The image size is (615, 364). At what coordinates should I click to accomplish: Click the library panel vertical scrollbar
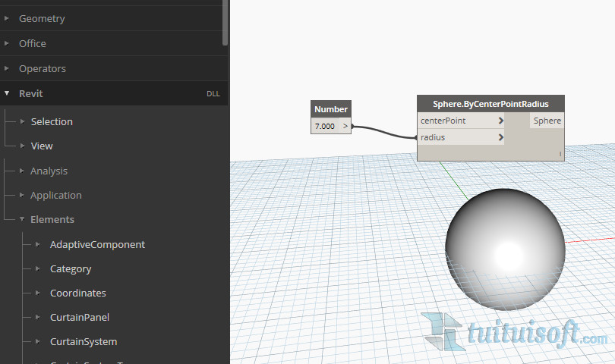pos(225,23)
